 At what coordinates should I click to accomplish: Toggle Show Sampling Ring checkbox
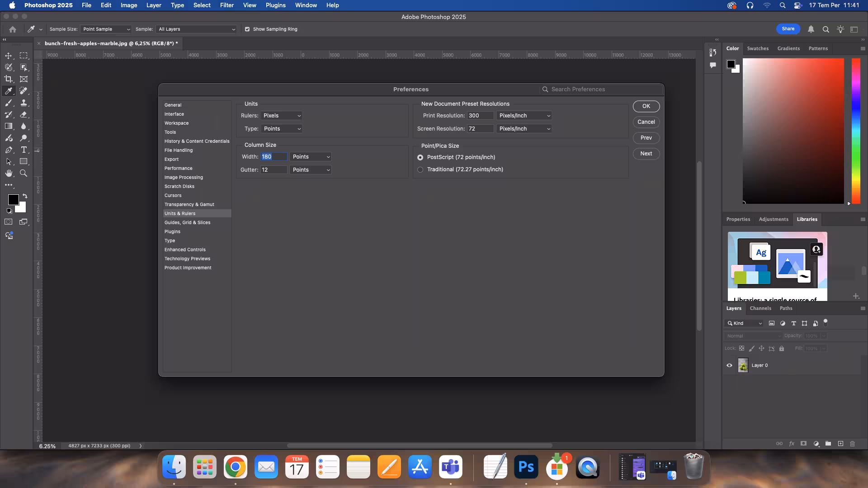coord(247,29)
